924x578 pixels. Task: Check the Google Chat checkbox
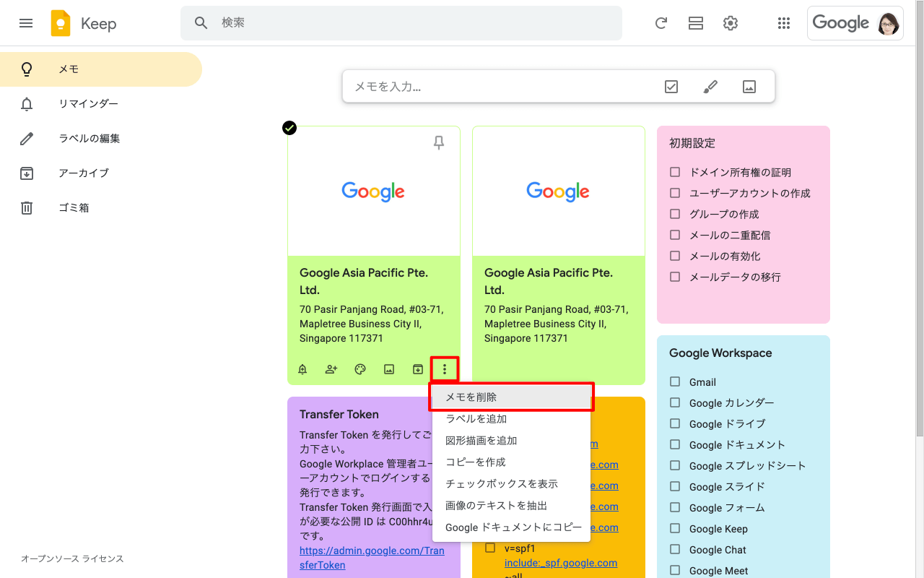(x=675, y=549)
